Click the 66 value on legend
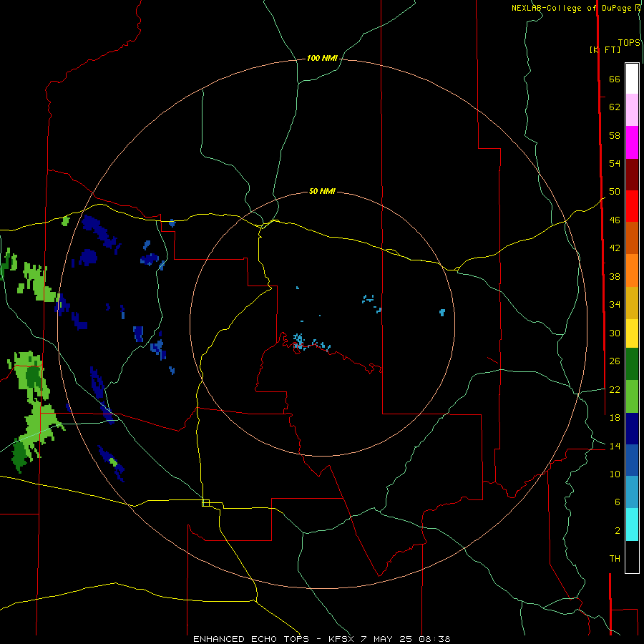644x644 pixels. 615,79
